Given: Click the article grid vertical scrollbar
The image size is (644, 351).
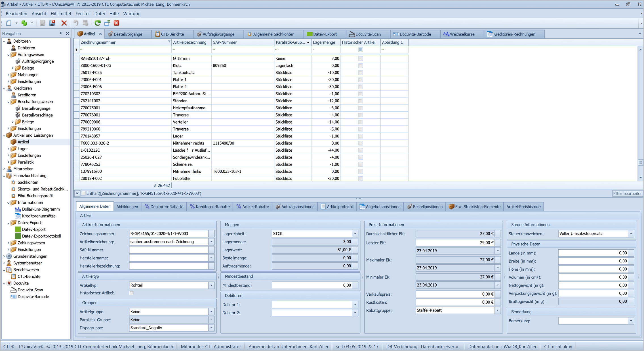Looking at the screenshot, I should pyautogui.click(x=640, y=114).
